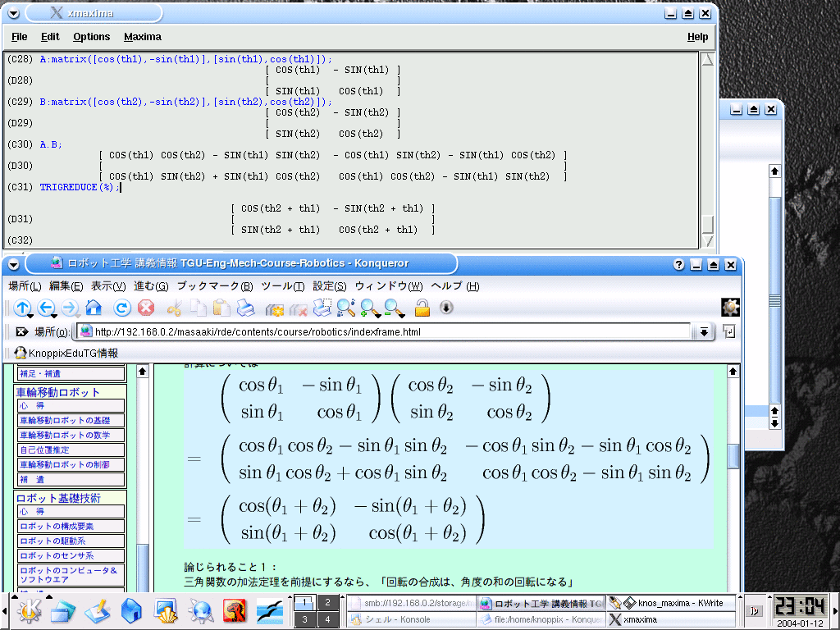
Task: Reload the page with the refresh icon
Action: [x=122, y=308]
